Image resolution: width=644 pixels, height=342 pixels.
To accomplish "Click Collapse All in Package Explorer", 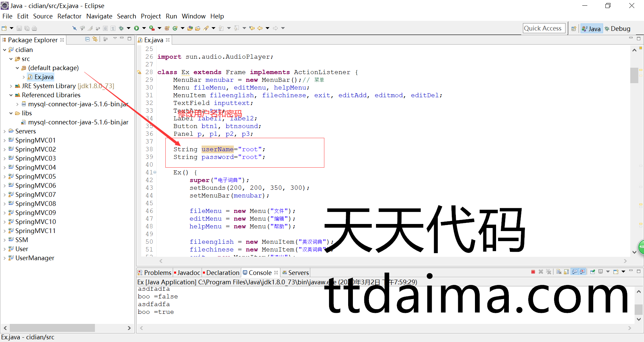I will tap(87, 39).
